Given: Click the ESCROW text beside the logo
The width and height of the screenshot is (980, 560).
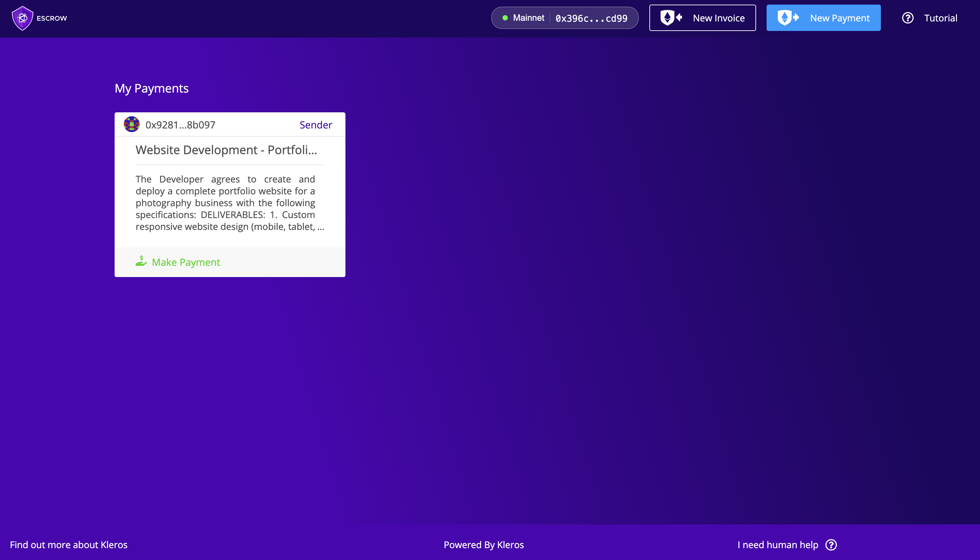Looking at the screenshot, I should pos(52,18).
